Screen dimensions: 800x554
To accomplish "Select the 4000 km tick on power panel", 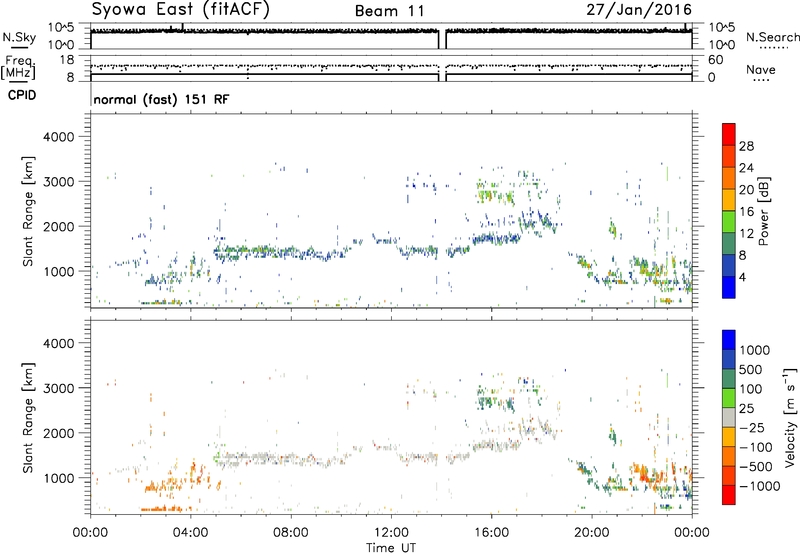I will click(x=58, y=137).
